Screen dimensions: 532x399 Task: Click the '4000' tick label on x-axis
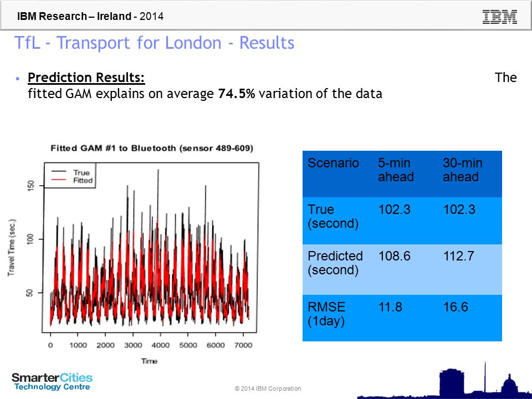[x=161, y=345]
